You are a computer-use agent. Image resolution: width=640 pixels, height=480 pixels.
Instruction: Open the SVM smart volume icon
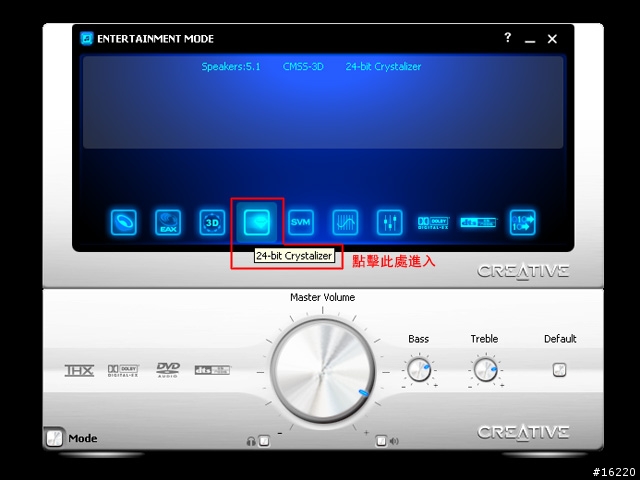point(301,222)
